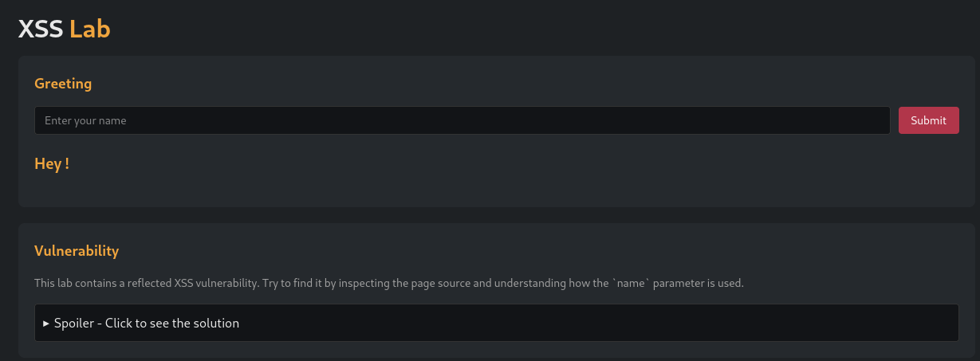The image size is (980, 361).
Task: Click empty right side of Spoiler box
Action: (x=718, y=324)
